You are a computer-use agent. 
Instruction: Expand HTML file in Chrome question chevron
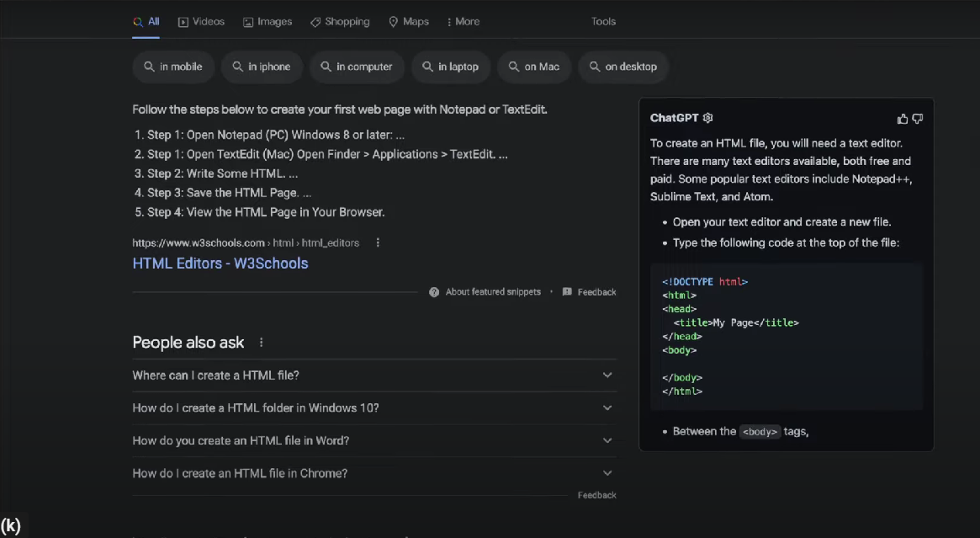pos(607,473)
